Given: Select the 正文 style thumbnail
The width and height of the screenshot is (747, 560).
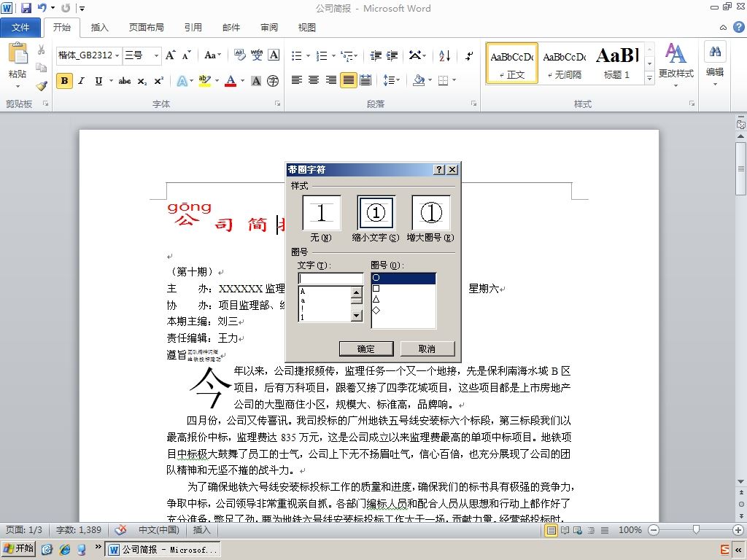Looking at the screenshot, I should [511, 64].
